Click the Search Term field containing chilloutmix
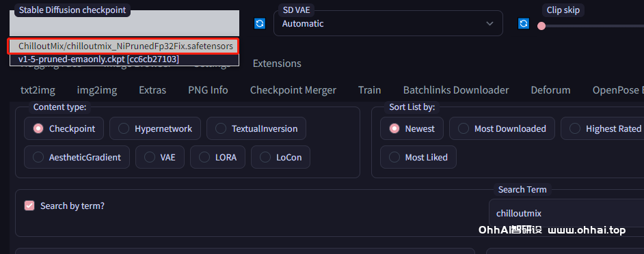Screen dimensions: 644x254 tap(566, 213)
